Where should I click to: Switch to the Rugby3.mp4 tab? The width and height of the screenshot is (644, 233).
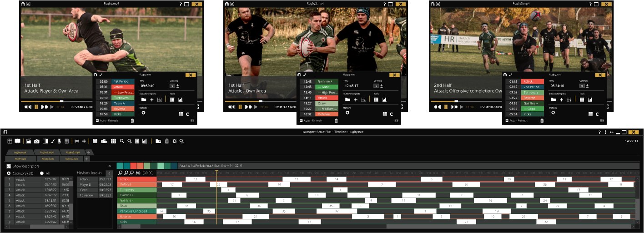point(72,152)
